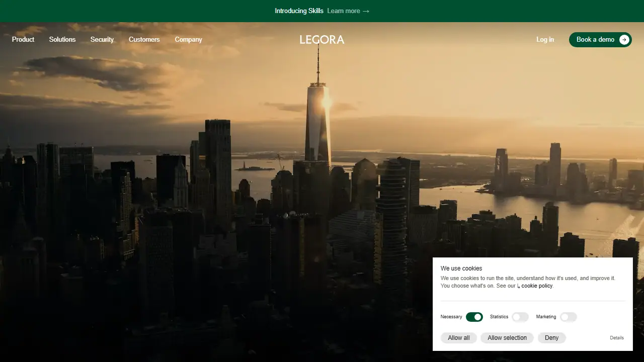Click the arrow icon in Book a demo
This screenshot has width=644, height=362.
coord(624,40)
